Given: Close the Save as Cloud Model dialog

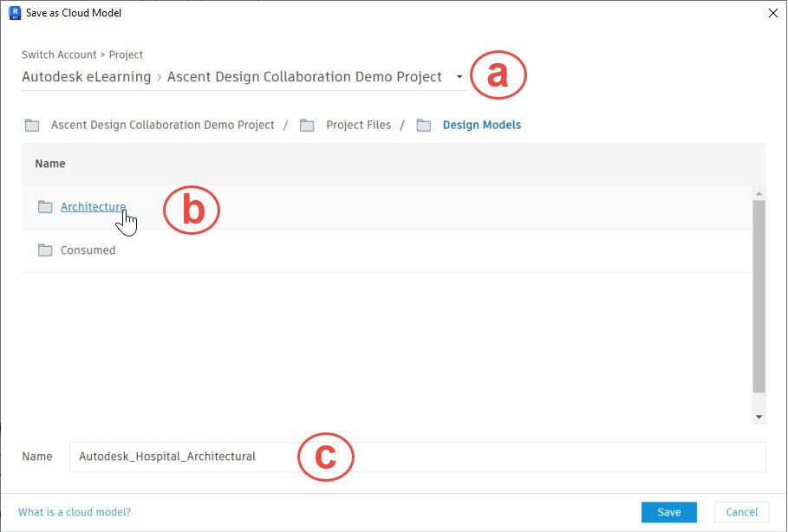Looking at the screenshot, I should pyautogui.click(x=773, y=13).
